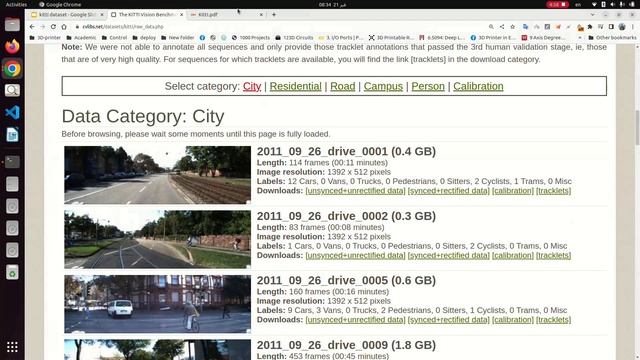
Task: Open the zoom magnifier icon in address bar
Action: pyautogui.click(x=491, y=27)
